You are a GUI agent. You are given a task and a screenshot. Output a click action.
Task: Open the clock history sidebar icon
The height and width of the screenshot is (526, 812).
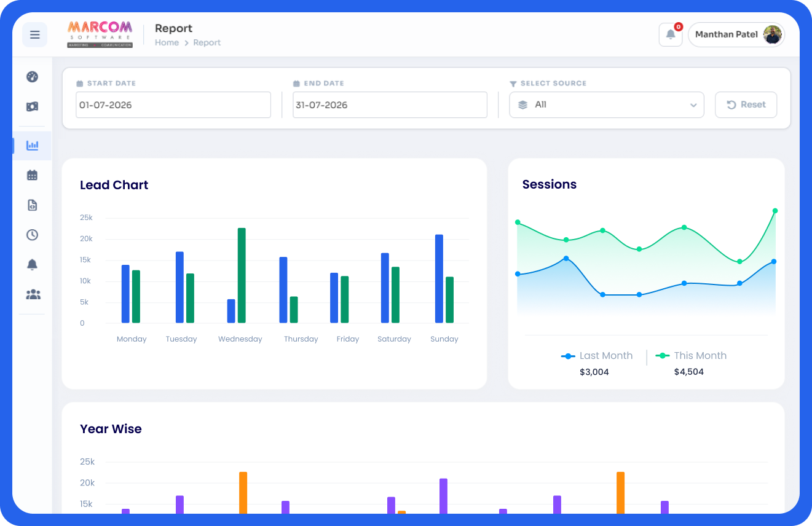(x=33, y=235)
